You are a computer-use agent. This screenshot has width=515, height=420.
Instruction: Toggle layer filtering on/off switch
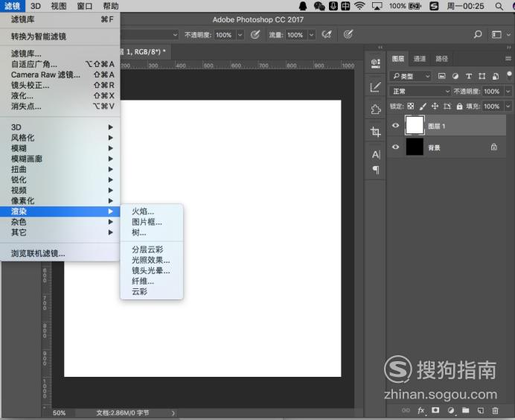(509, 76)
